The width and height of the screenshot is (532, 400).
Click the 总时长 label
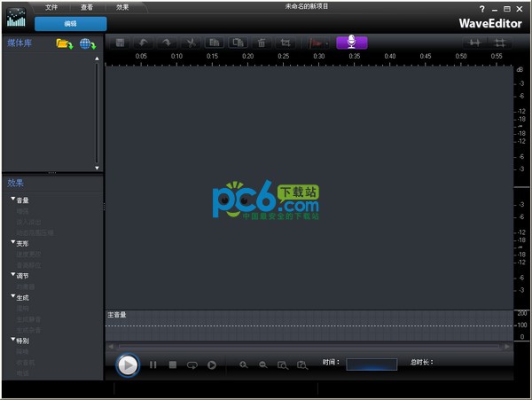pos(421,363)
